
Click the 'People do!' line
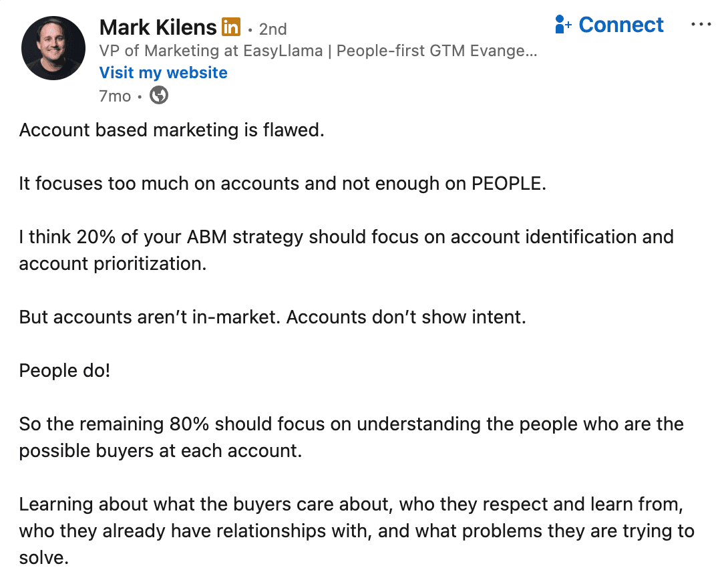pyautogui.click(x=65, y=370)
